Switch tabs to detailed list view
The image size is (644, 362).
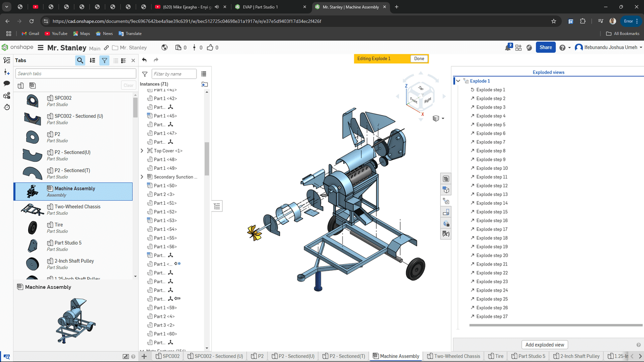[124, 60]
